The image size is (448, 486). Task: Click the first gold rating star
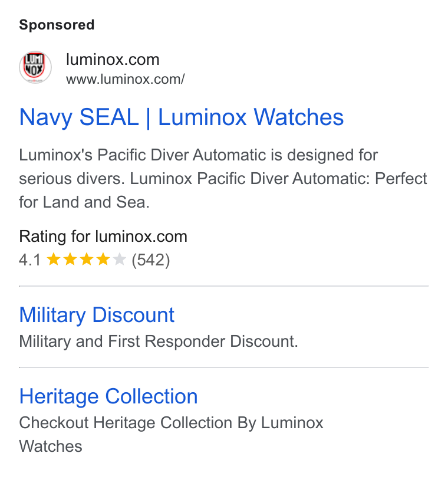[x=54, y=260]
